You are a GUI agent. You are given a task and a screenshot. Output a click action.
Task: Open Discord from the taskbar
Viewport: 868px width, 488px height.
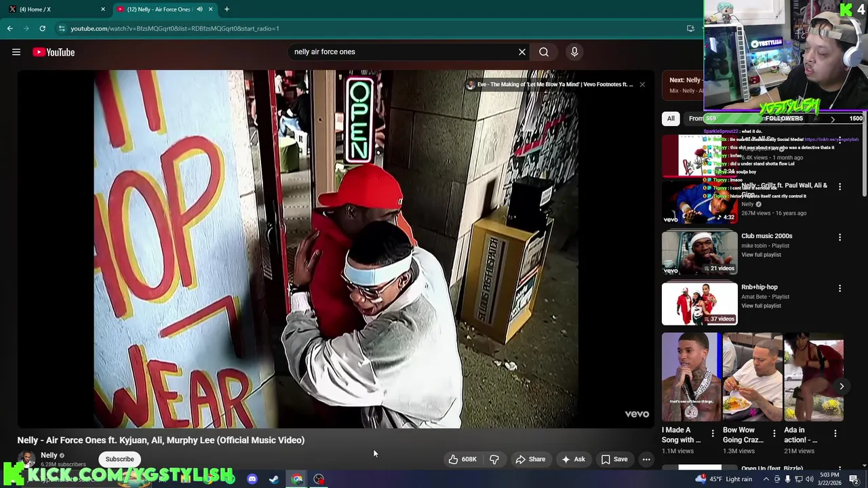tap(252, 479)
